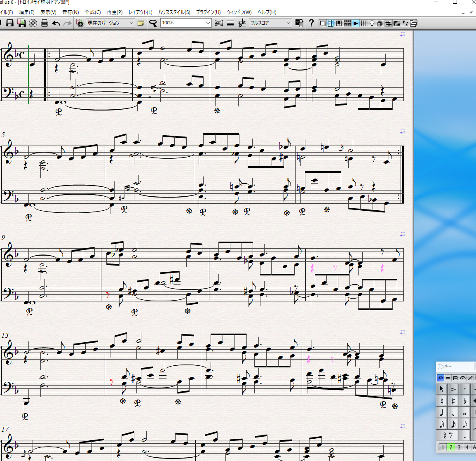Select the magnifier zoom tool
This screenshot has height=461, width=476.
point(153,23)
